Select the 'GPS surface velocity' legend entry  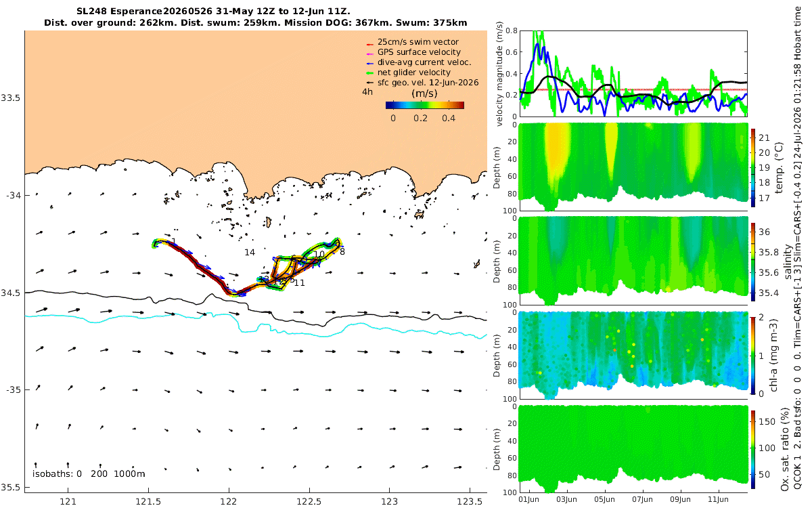point(419,51)
